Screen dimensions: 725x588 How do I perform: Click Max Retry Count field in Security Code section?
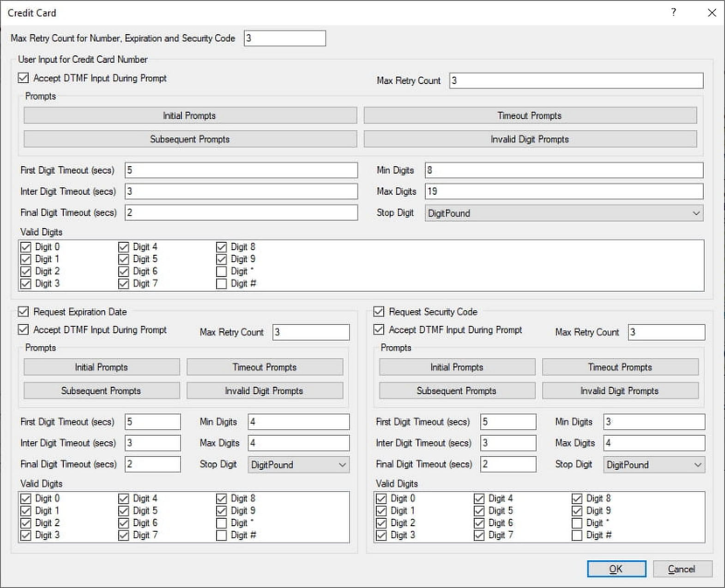[667, 332]
